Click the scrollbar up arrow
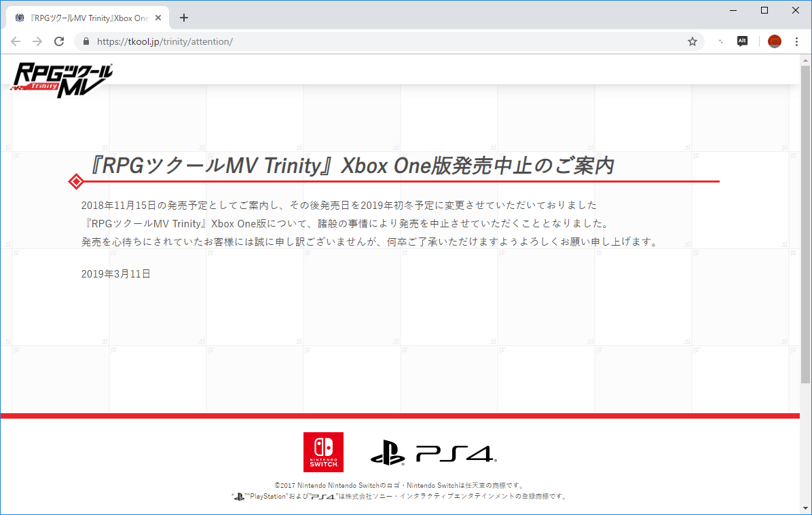The height and width of the screenshot is (515, 812). 805,60
